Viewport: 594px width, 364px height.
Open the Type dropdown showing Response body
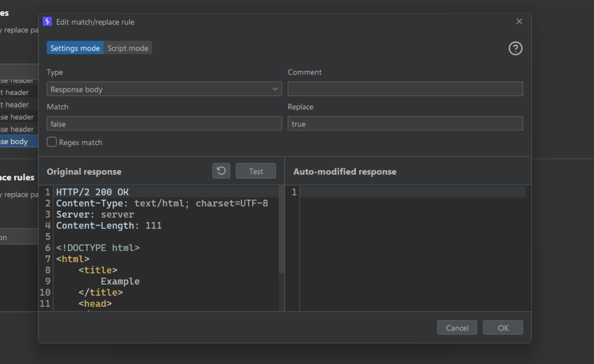point(164,89)
